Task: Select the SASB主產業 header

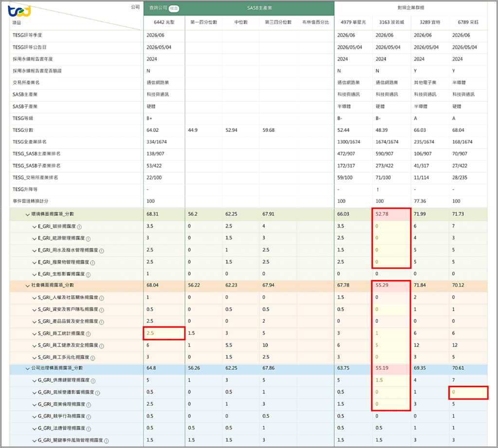Action: click(x=260, y=8)
